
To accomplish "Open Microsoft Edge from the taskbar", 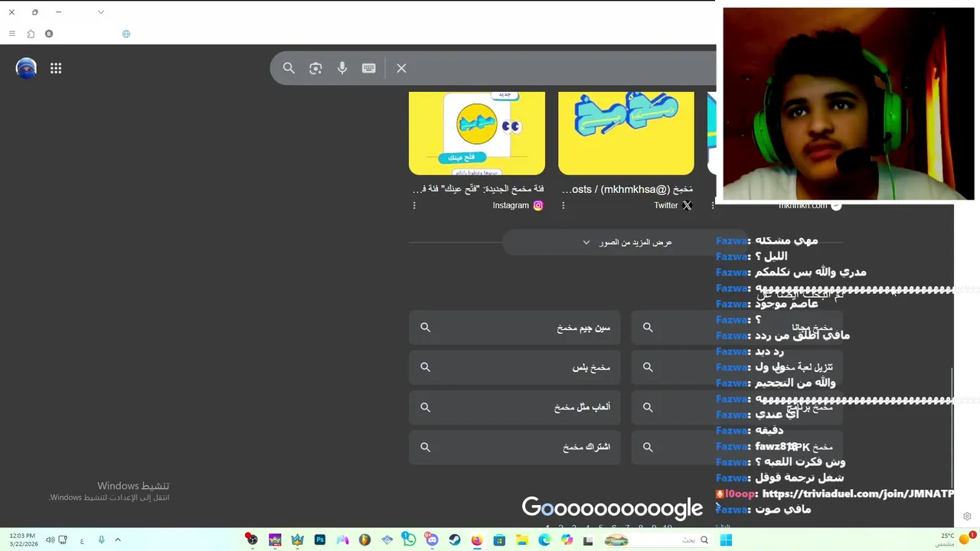I will (544, 540).
